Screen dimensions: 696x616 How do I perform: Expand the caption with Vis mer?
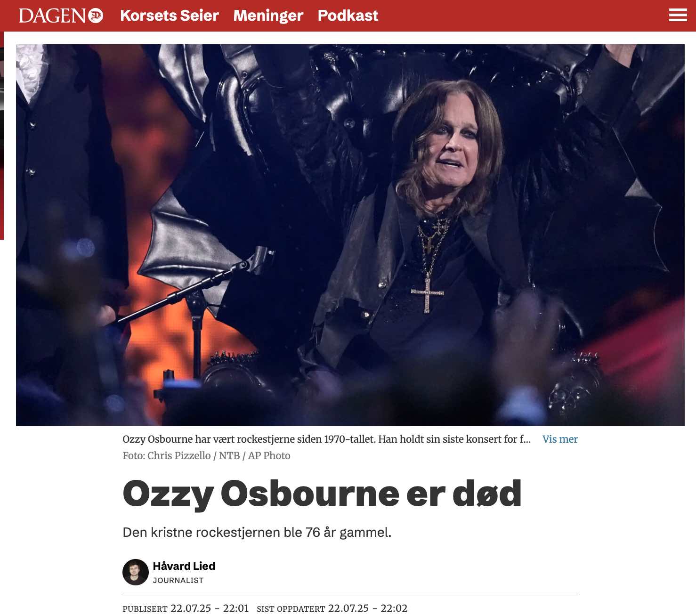560,439
